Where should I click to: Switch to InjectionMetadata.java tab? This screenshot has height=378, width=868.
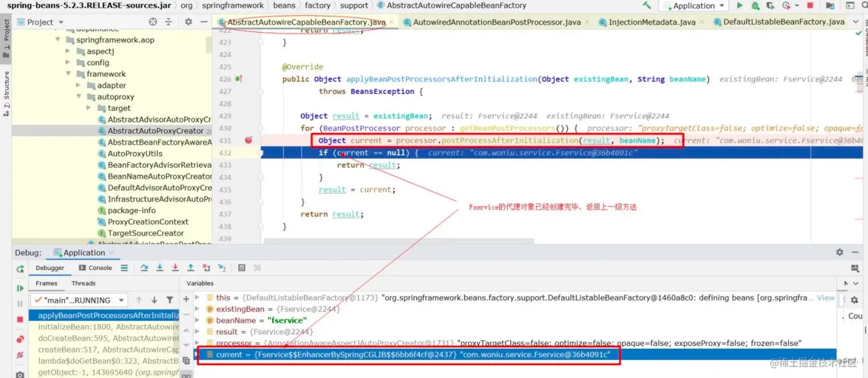pos(652,22)
